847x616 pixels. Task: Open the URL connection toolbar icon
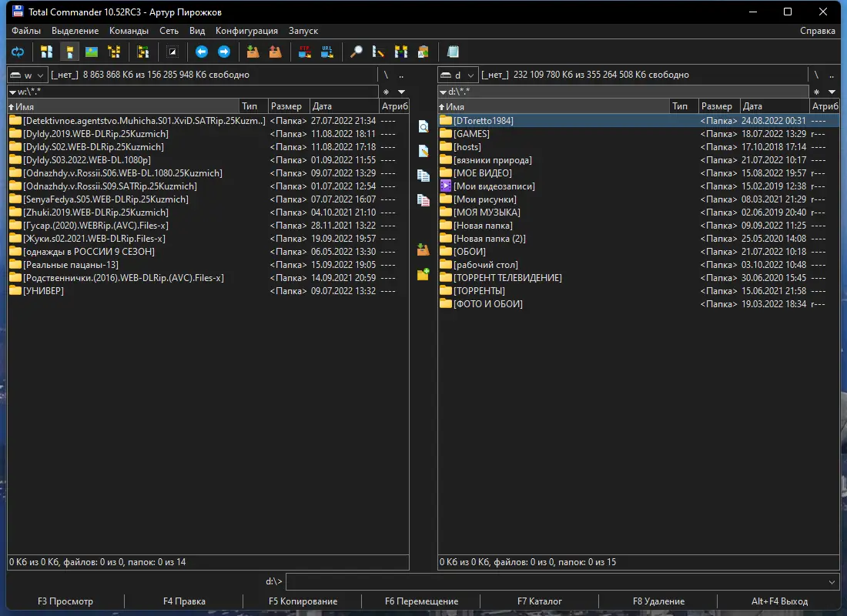point(327,52)
